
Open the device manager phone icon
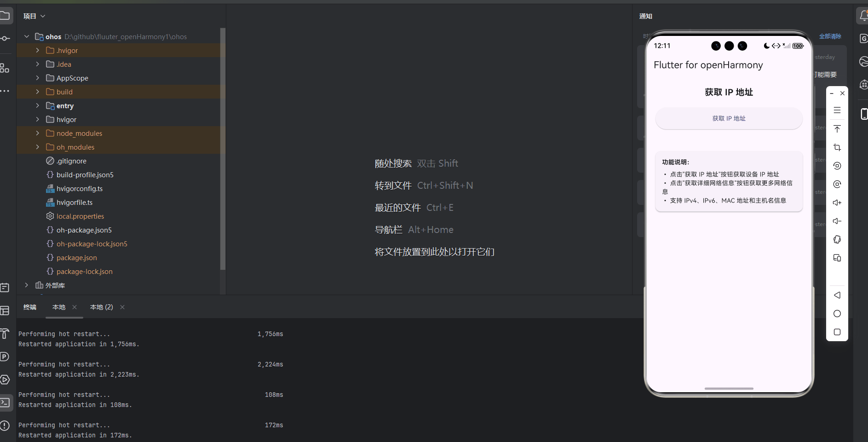(x=864, y=114)
